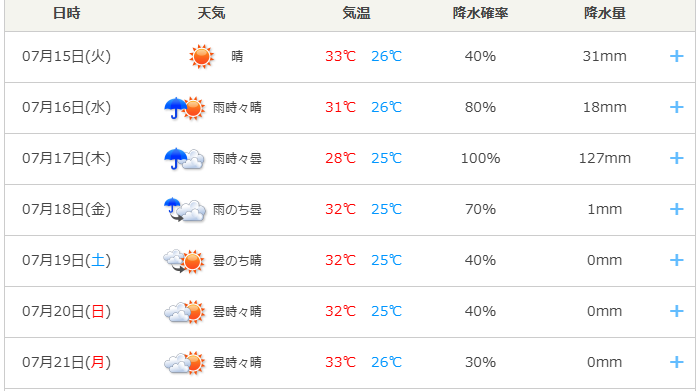Screen dimensions: 699x391
Task: Open plus expander for 07月18日(金)
Action: tap(676, 209)
